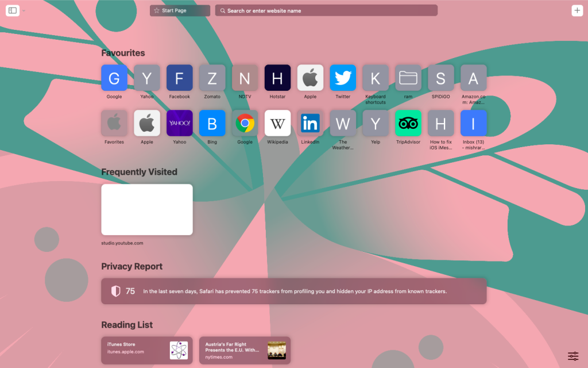
Task: Click the studio.youtube.com label
Action: point(122,243)
